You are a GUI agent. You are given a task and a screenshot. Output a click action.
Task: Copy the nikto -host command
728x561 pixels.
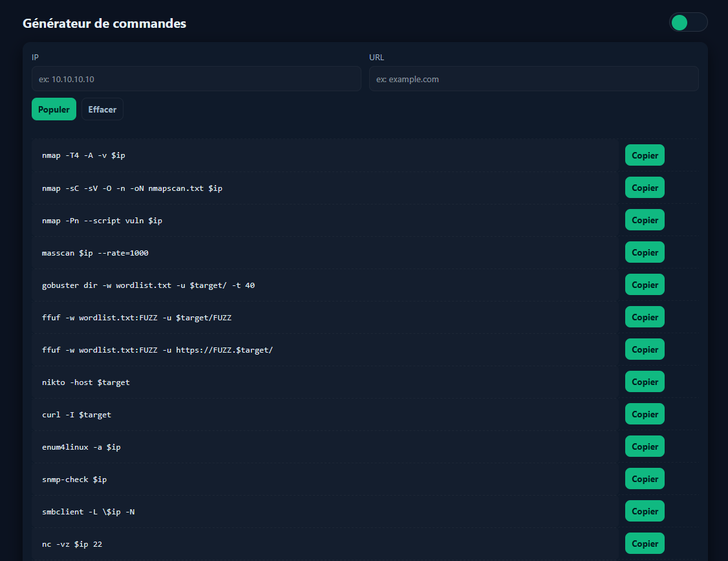[645, 382]
